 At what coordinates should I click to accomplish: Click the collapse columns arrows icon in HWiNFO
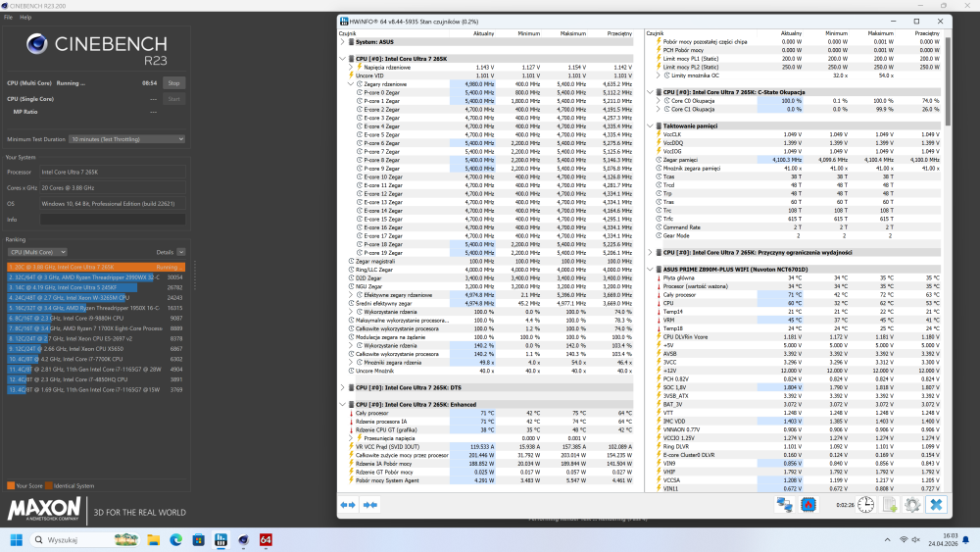click(370, 505)
